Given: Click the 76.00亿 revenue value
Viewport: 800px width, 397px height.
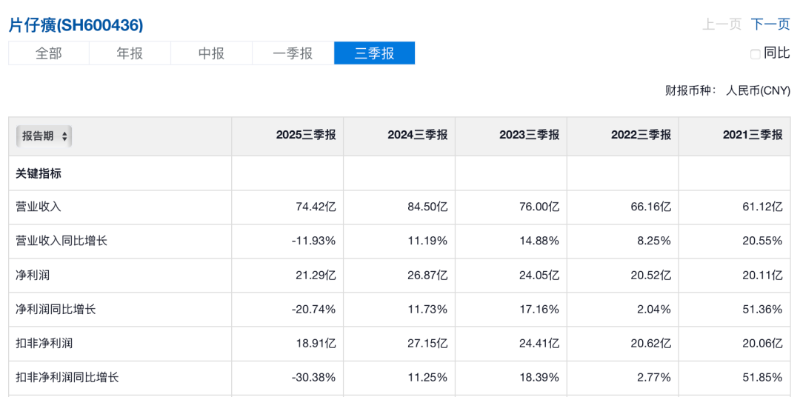Looking at the screenshot, I should click(x=539, y=207).
